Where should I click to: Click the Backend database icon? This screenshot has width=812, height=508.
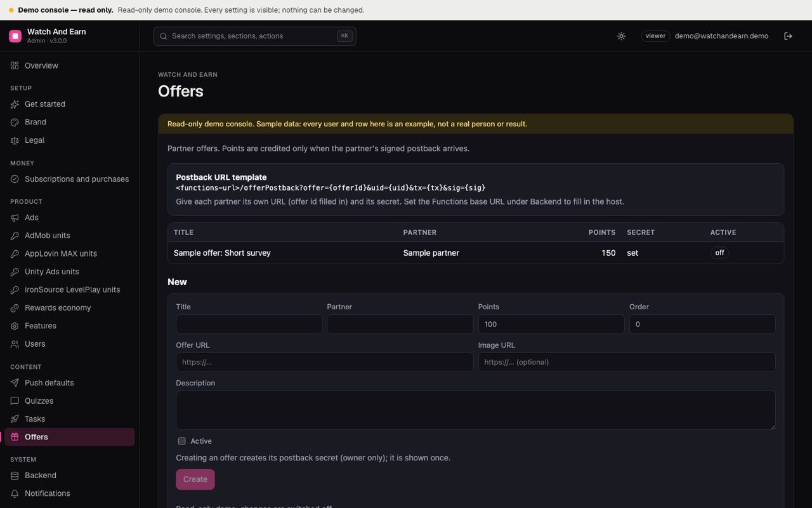click(x=15, y=476)
